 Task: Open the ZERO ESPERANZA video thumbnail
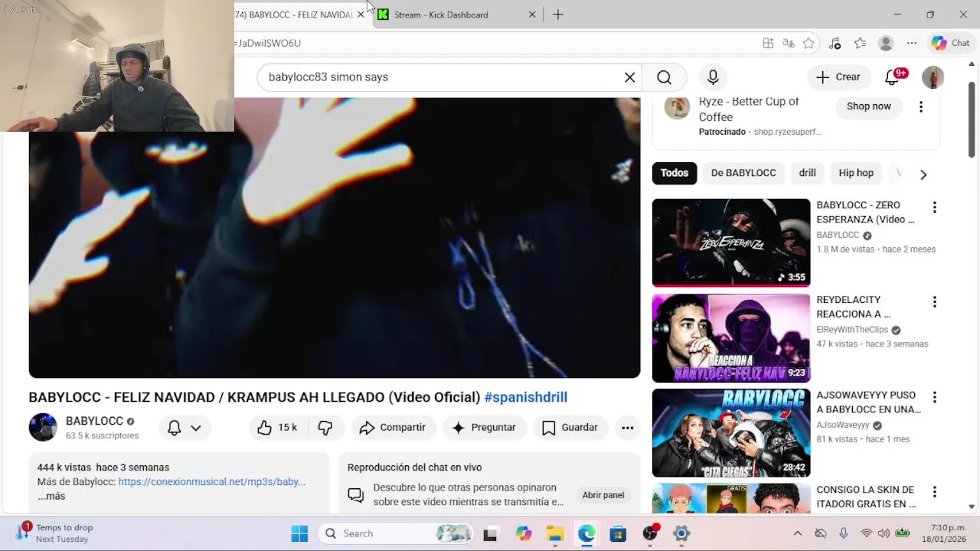click(731, 243)
